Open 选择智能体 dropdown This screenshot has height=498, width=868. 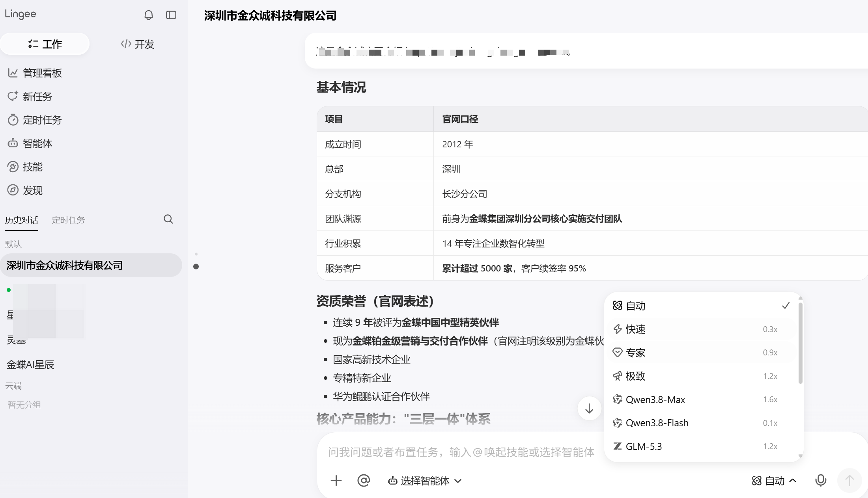point(425,481)
